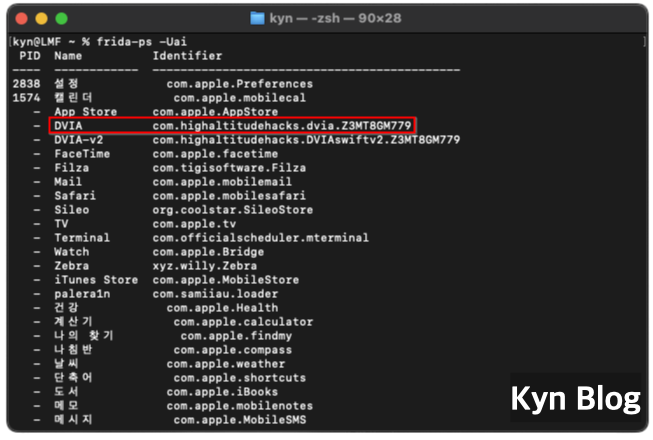Click identifier com.apple.MobileStore
This screenshot has width=653, height=440.
[226, 280]
